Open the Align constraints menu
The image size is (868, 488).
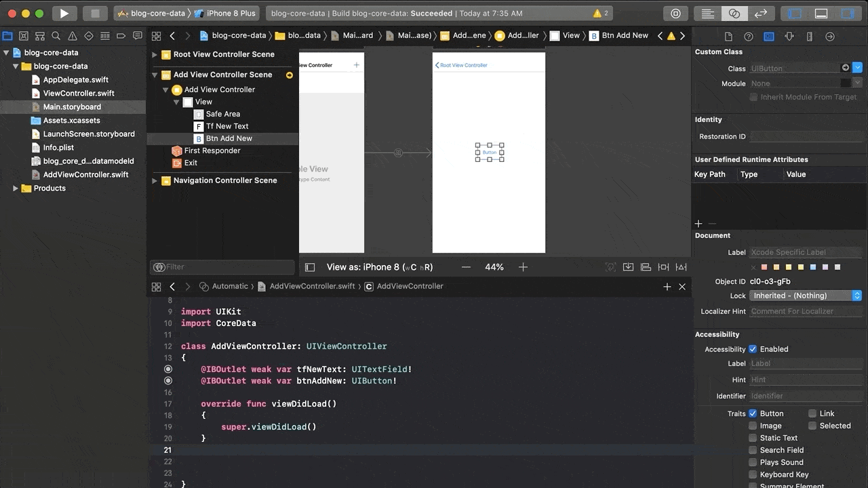646,267
